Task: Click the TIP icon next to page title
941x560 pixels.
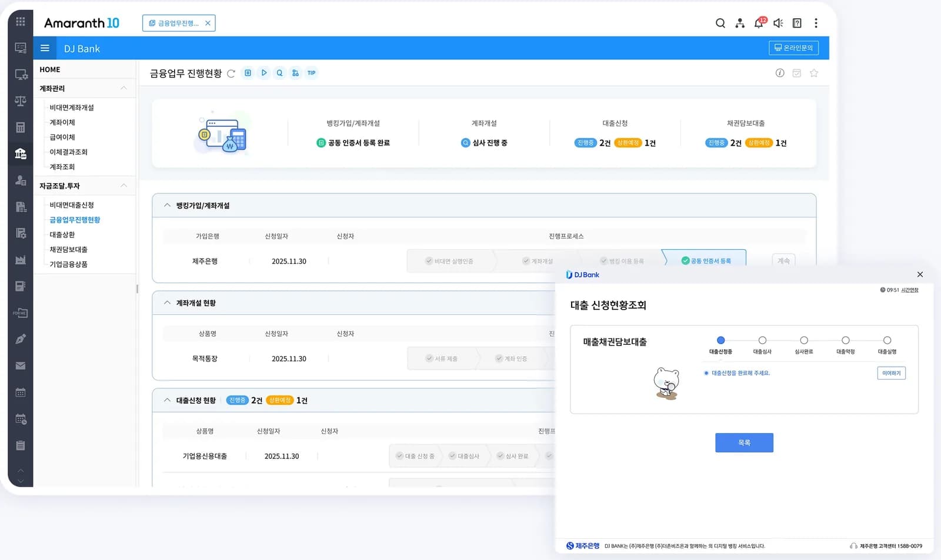Action: [311, 73]
